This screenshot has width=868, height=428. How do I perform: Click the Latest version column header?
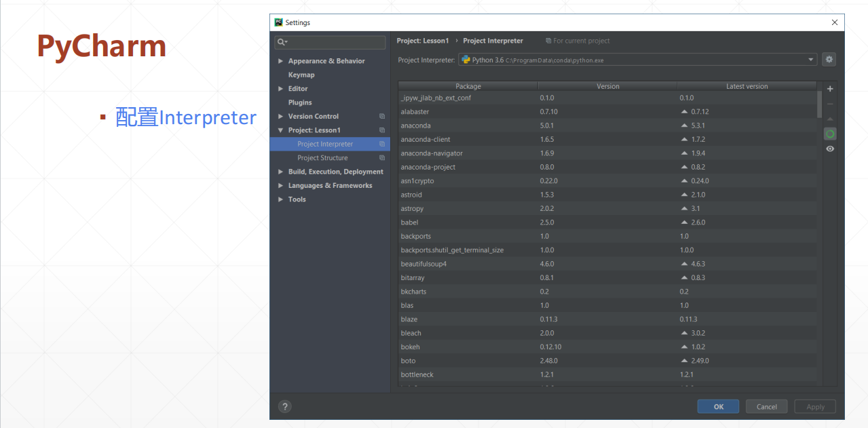pos(747,86)
